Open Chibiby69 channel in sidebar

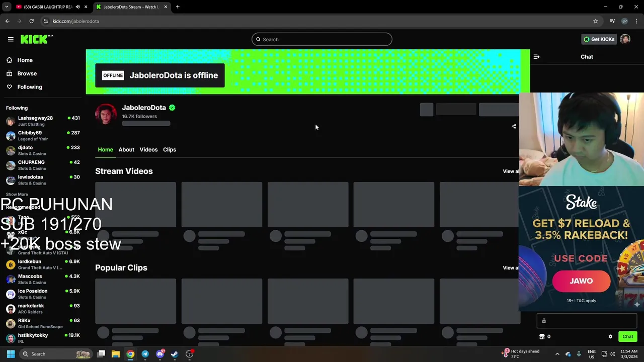[43, 136]
